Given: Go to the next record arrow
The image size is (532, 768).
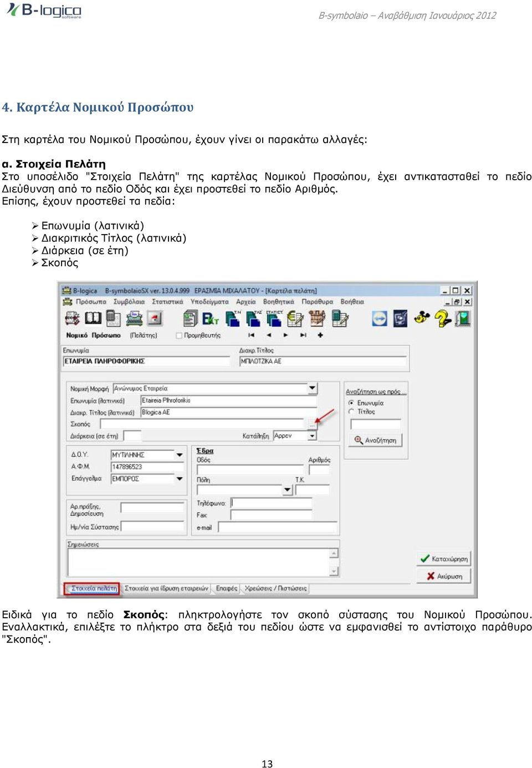Looking at the screenshot, I should (x=285, y=335).
